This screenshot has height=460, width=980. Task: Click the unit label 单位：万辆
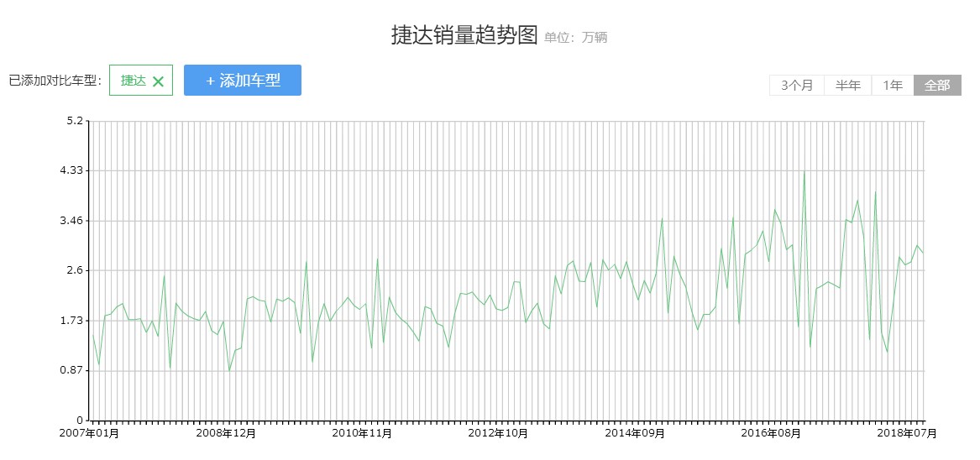(575, 38)
